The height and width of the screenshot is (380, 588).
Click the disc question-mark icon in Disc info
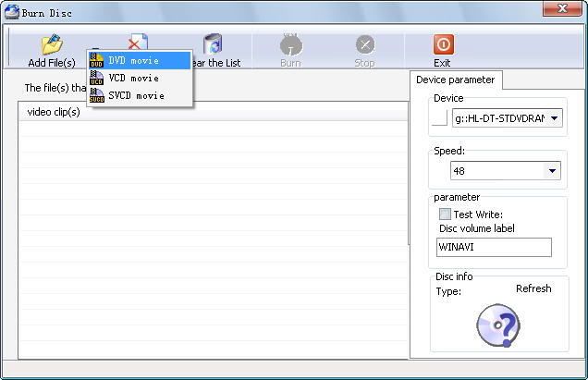[497, 325]
